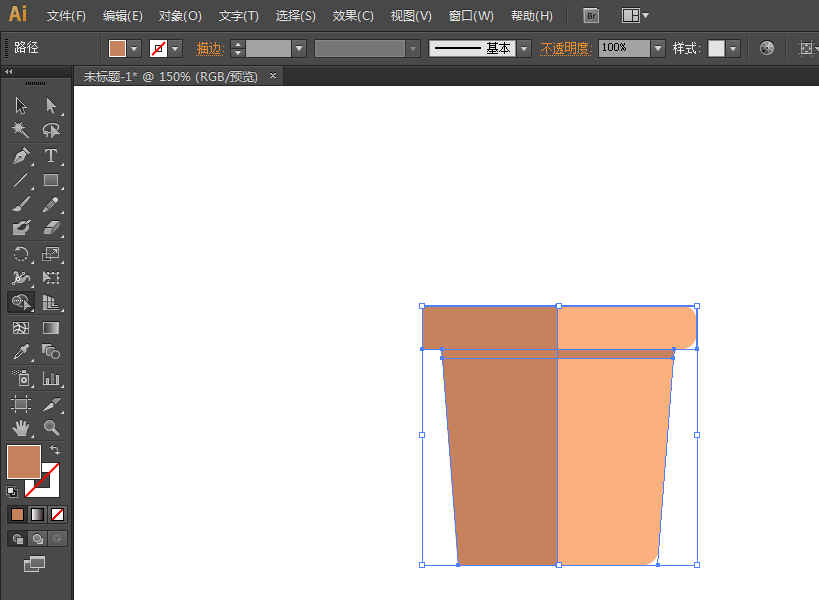Select the Zoom tool
Viewport: 819px width, 600px height.
(x=51, y=428)
